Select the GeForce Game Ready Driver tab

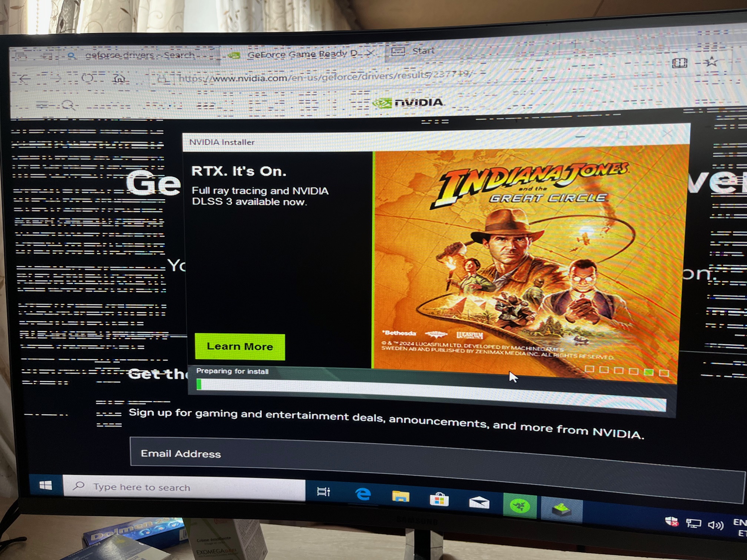302,54
